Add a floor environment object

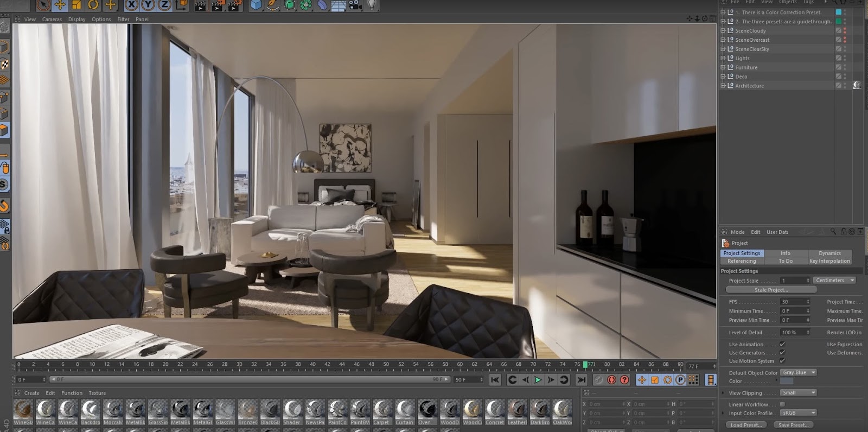tap(339, 5)
